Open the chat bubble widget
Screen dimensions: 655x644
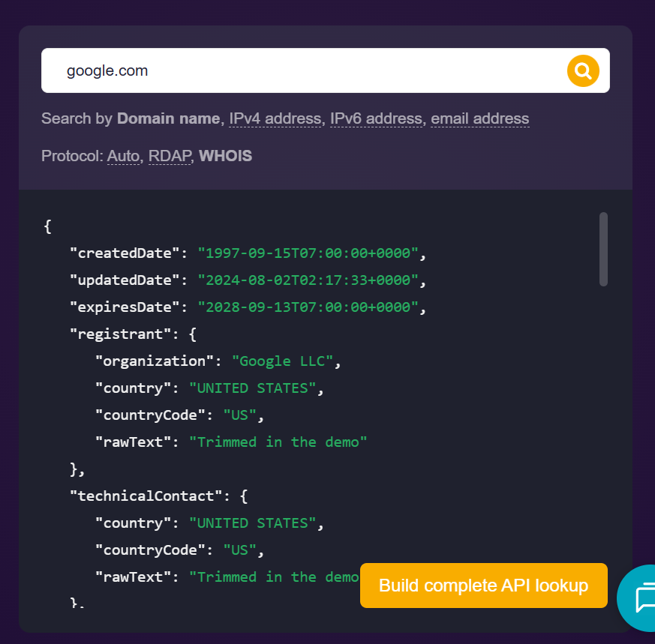click(640, 598)
